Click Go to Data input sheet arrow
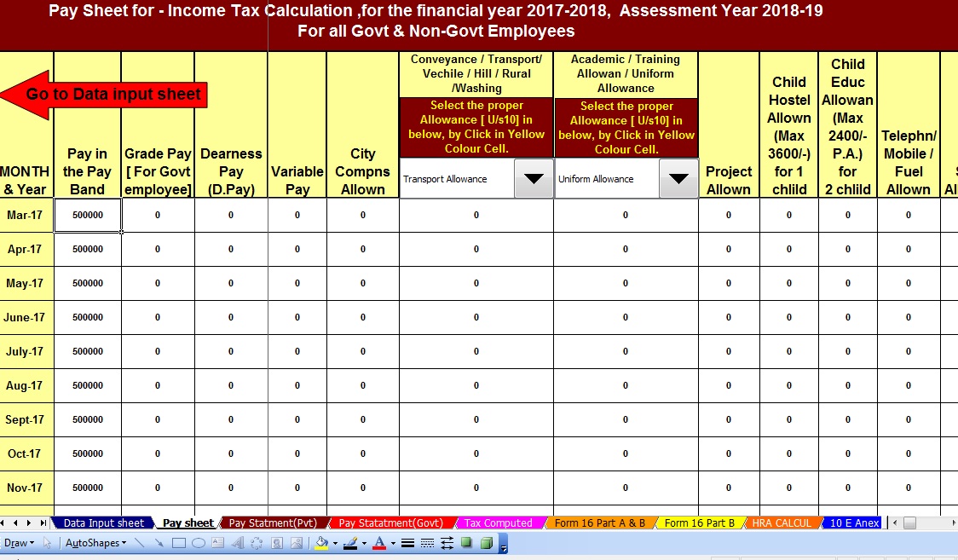This screenshot has width=958, height=560. point(104,94)
